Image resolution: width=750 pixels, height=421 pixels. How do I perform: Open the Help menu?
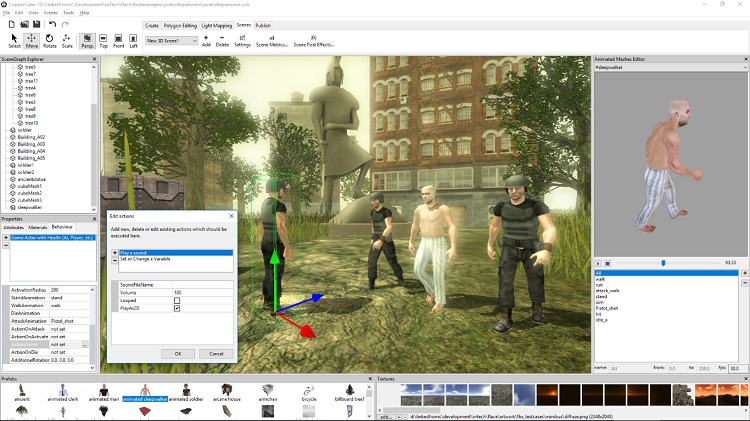pyautogui.click(x=85, y=13)
